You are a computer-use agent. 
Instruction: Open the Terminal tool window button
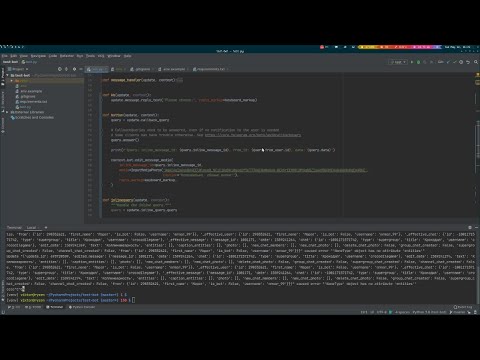(55, 307)
